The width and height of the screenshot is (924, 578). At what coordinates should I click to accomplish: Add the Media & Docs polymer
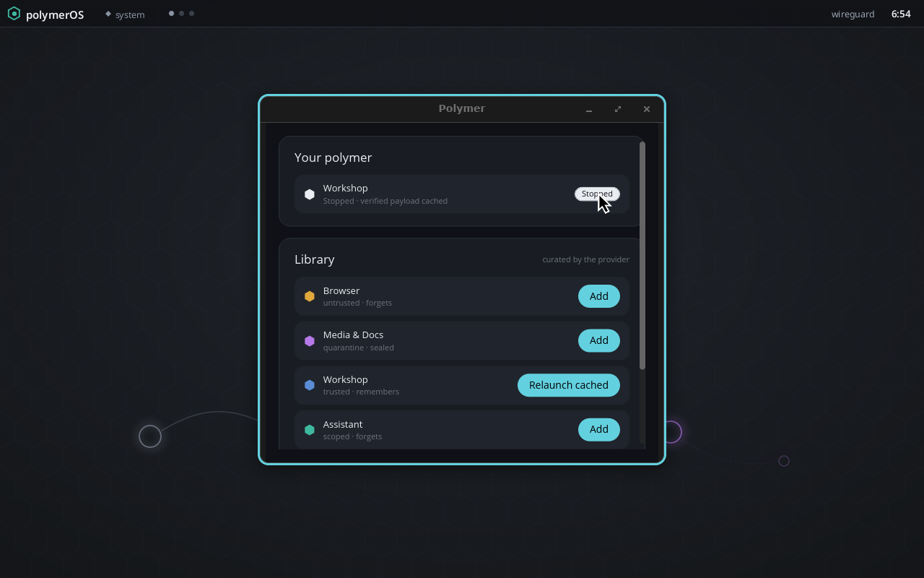599,340
